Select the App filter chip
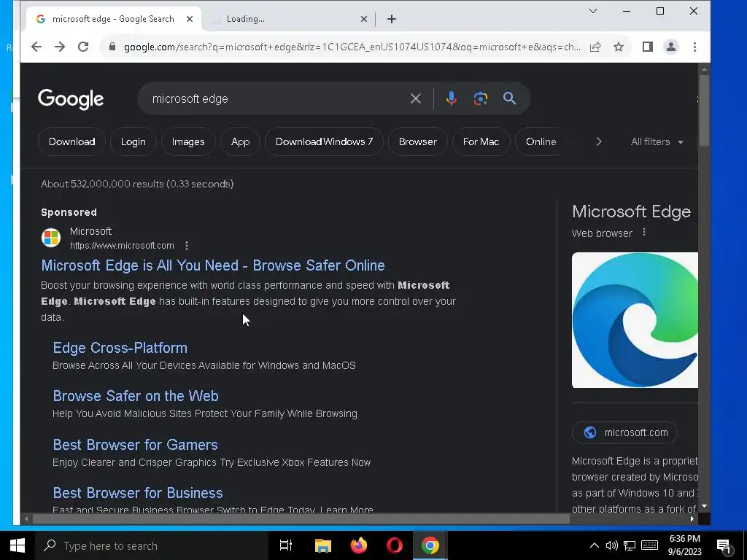 coord(241,141)
